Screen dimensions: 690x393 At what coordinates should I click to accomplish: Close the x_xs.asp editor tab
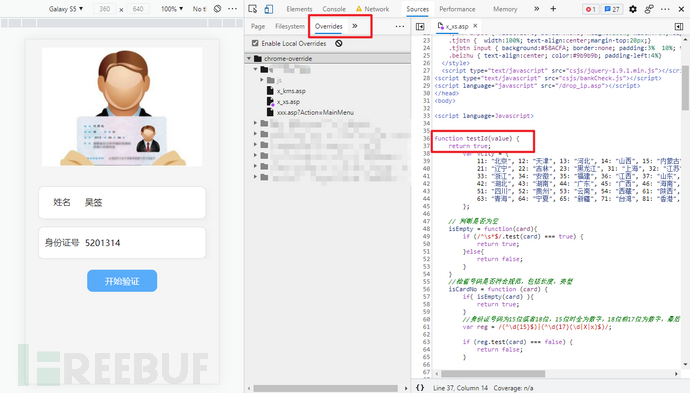pos(475,26)
